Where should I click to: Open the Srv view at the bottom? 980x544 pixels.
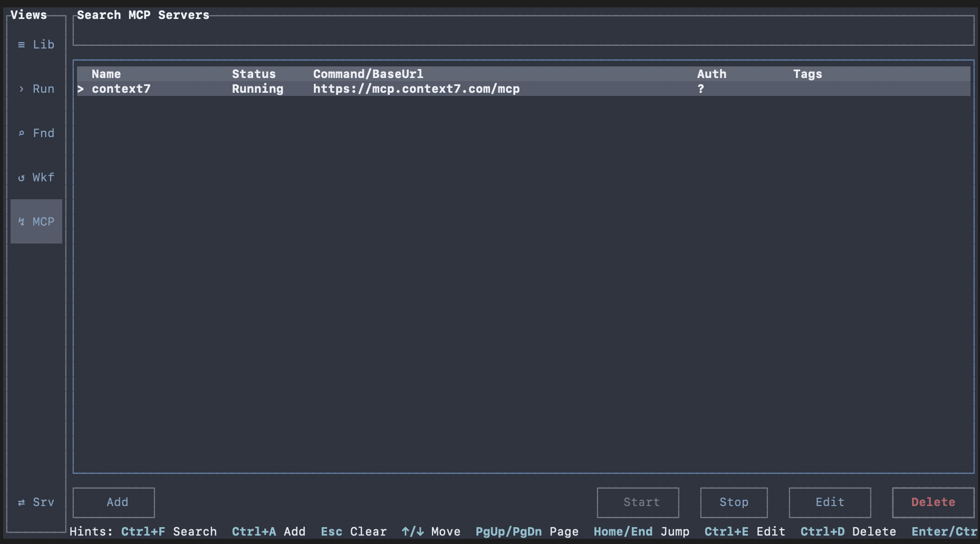[36, 502]
